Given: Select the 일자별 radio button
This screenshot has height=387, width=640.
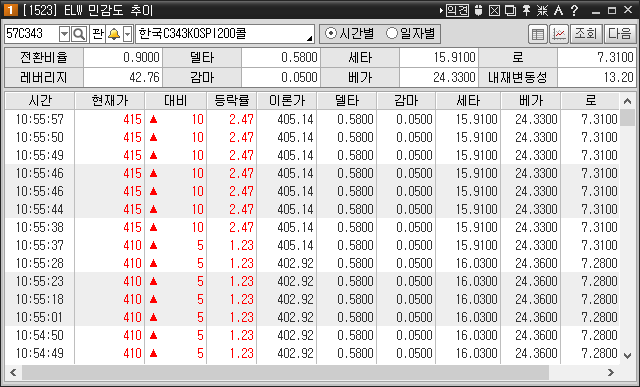Looking at the screenshot, I should [411, 33].
